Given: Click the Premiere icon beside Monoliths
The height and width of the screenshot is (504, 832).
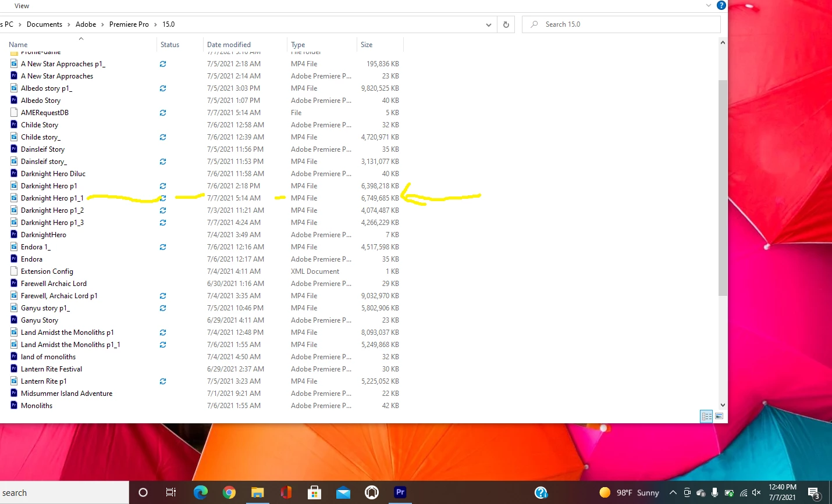Looking at the screenshot, I should coord(14,406).
